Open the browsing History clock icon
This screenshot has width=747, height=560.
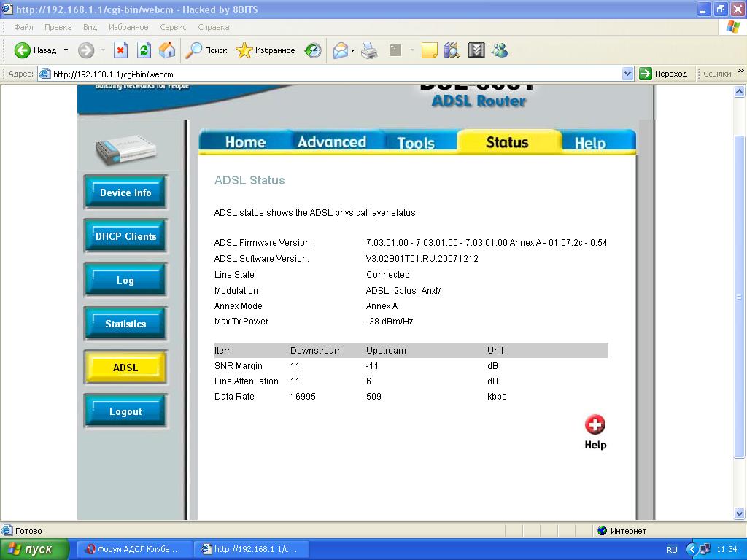[313, 50]
